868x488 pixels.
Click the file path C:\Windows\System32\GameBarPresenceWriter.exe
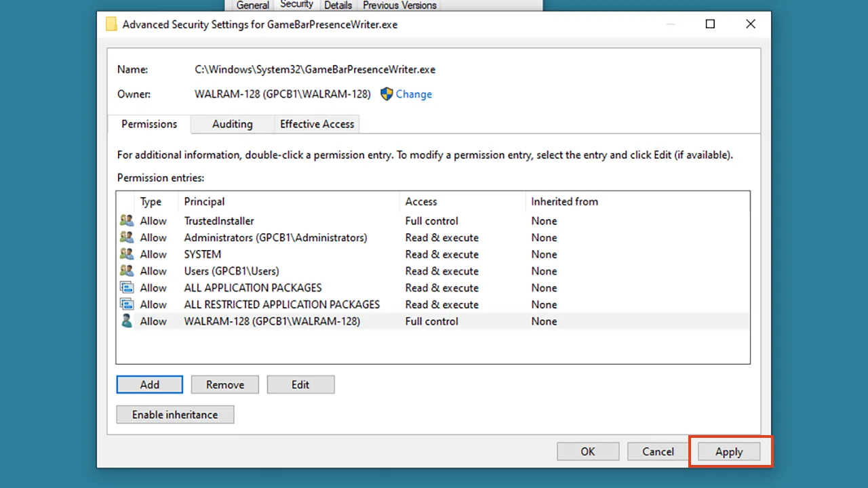point(315,69)
